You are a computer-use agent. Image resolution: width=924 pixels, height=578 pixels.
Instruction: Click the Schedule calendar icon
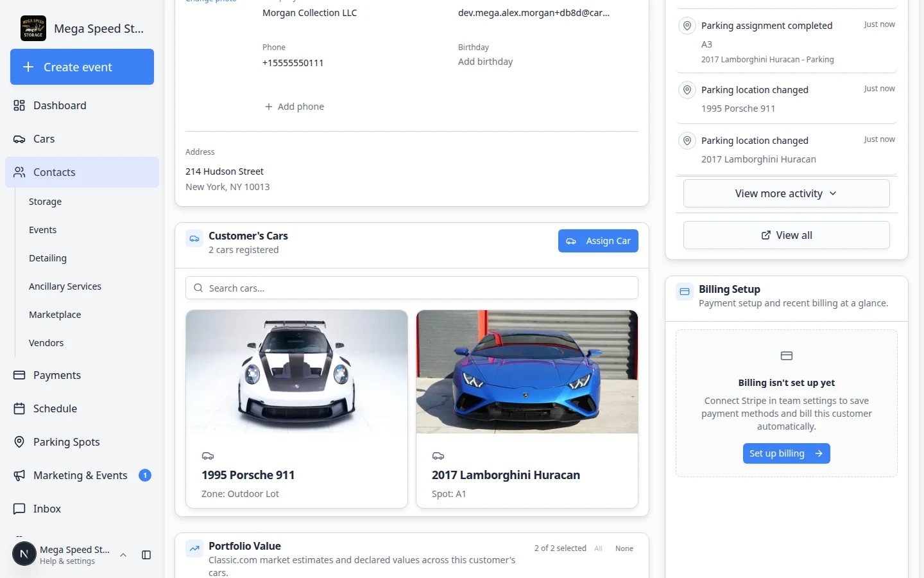19,408
